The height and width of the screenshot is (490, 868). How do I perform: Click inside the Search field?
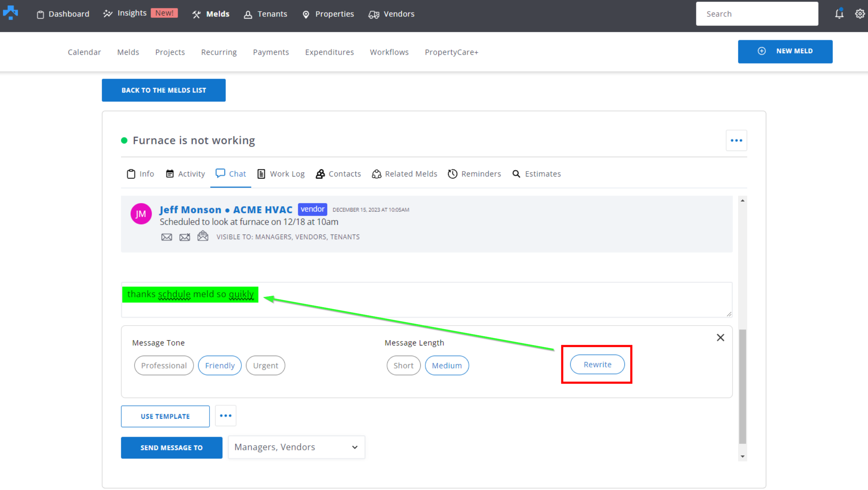[757, 13]
